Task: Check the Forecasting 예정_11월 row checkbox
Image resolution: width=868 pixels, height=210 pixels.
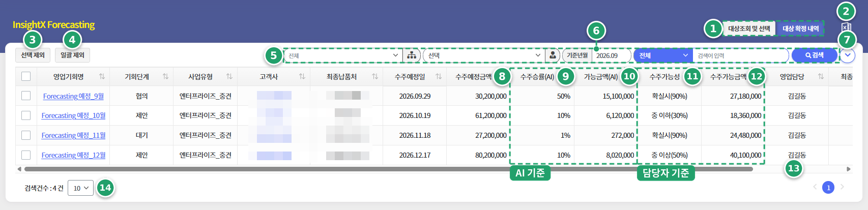Action: click(26, 135)
